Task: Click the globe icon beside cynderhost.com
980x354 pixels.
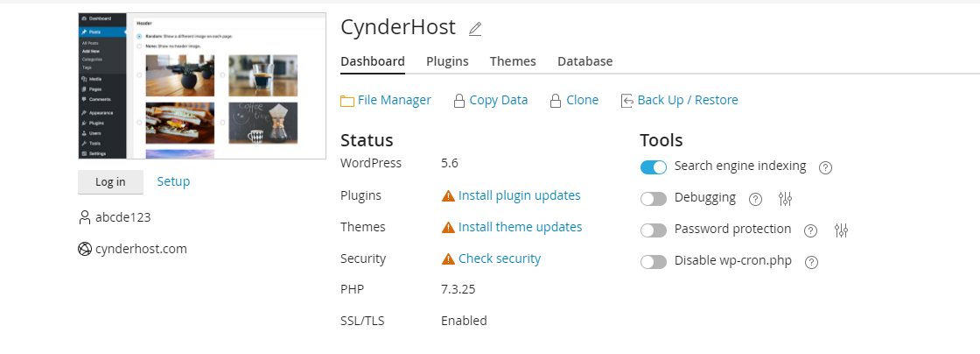Action: tap(84, 249)
